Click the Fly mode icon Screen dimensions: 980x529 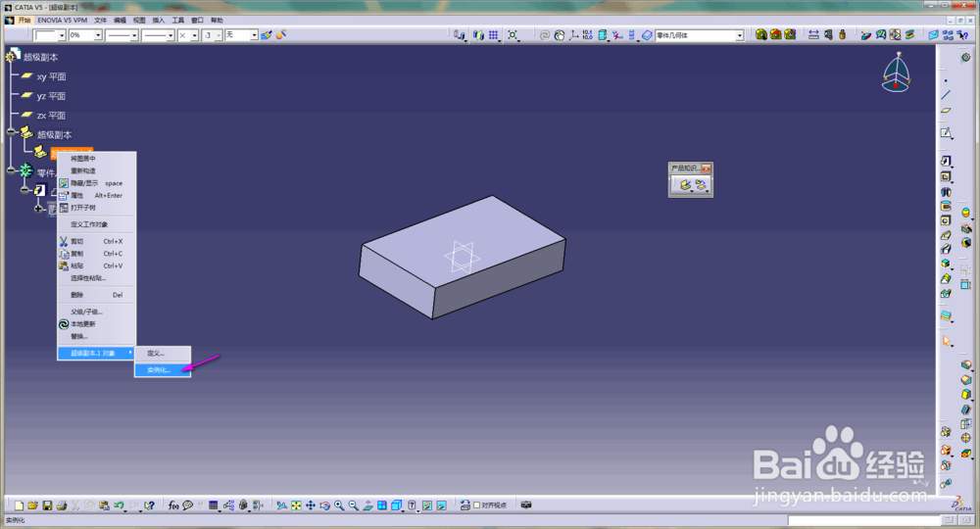281,505
